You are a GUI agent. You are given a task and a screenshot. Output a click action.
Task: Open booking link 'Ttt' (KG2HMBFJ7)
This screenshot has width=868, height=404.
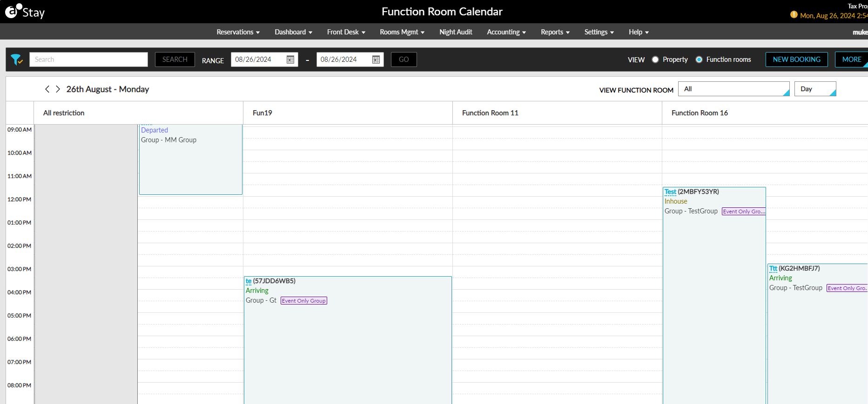point(773,268)
